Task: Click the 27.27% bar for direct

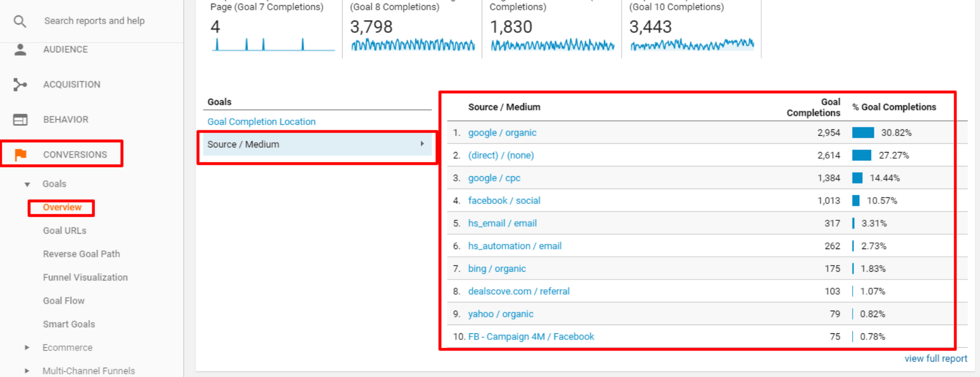Action: tap(862, 155)
